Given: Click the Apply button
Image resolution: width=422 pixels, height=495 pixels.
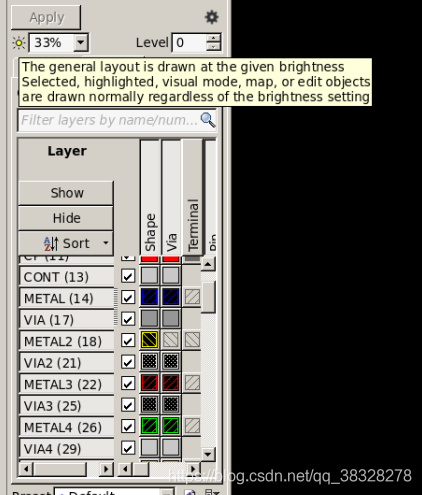Looking at the screenshot, I should point(46,17).
